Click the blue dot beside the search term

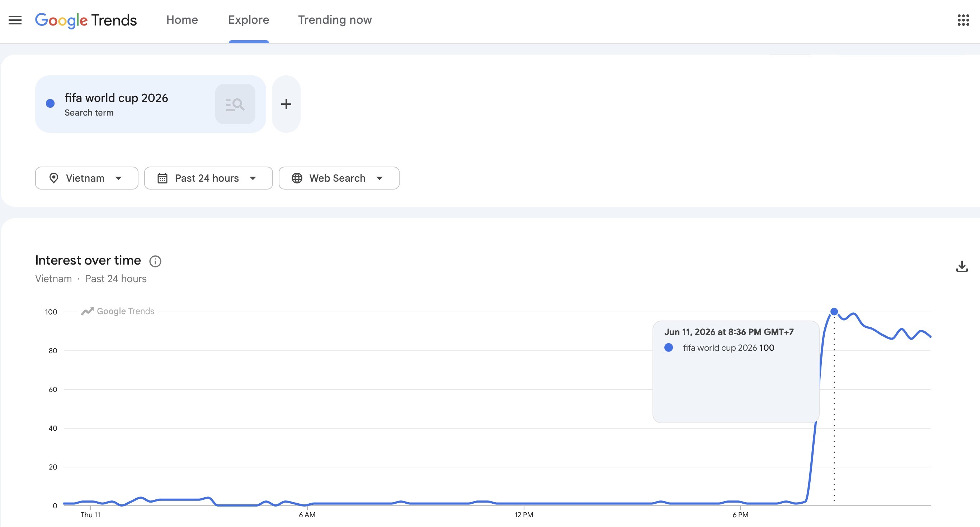pyautogui.click(x=50, y=104)
